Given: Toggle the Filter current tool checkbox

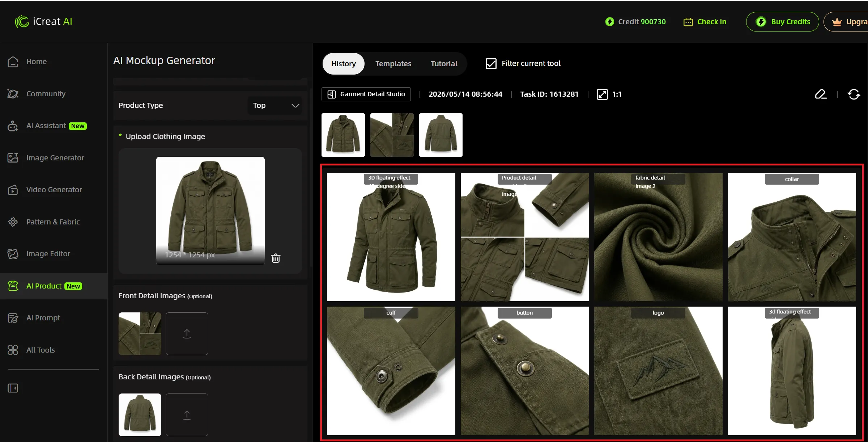Looking at the screenshot, I should coord(491,64).
